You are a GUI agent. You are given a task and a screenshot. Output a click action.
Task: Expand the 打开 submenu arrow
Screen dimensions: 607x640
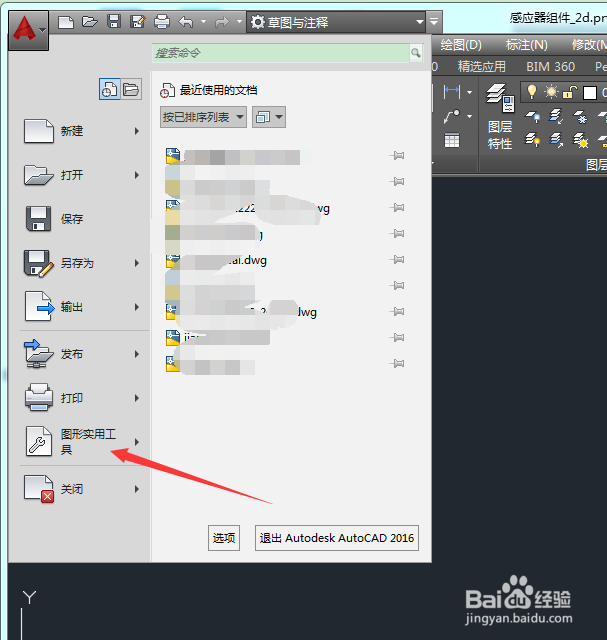click(137, 175)
